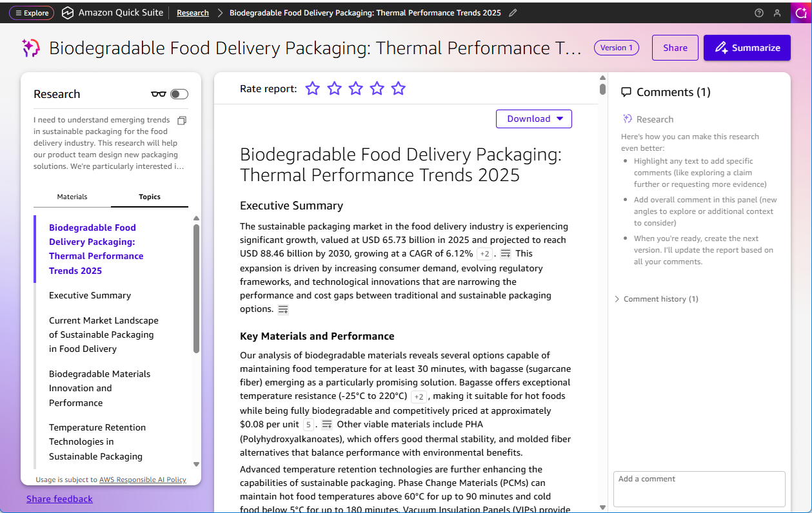Image resolution: width=812 pixels, height=513 pixels.
Task: Open the Explore menu
Action: (32, 13)
